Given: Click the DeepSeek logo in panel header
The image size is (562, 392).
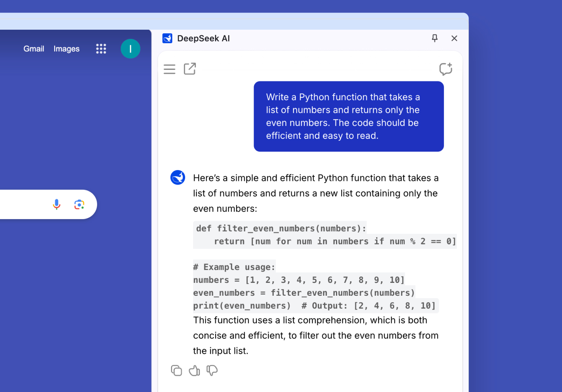Looking at the screenshot, I should (167, 39).
